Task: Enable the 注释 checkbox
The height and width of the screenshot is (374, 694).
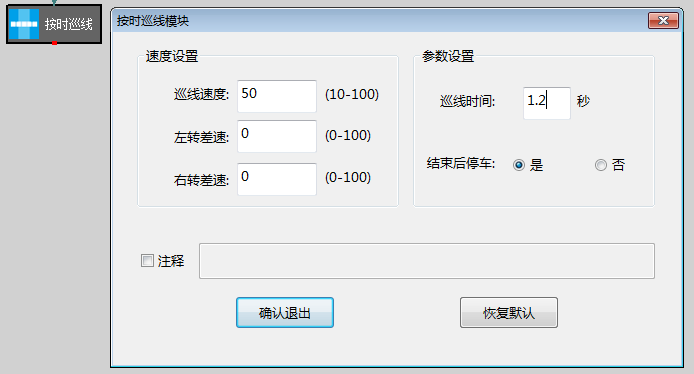Action: point(147,261)
